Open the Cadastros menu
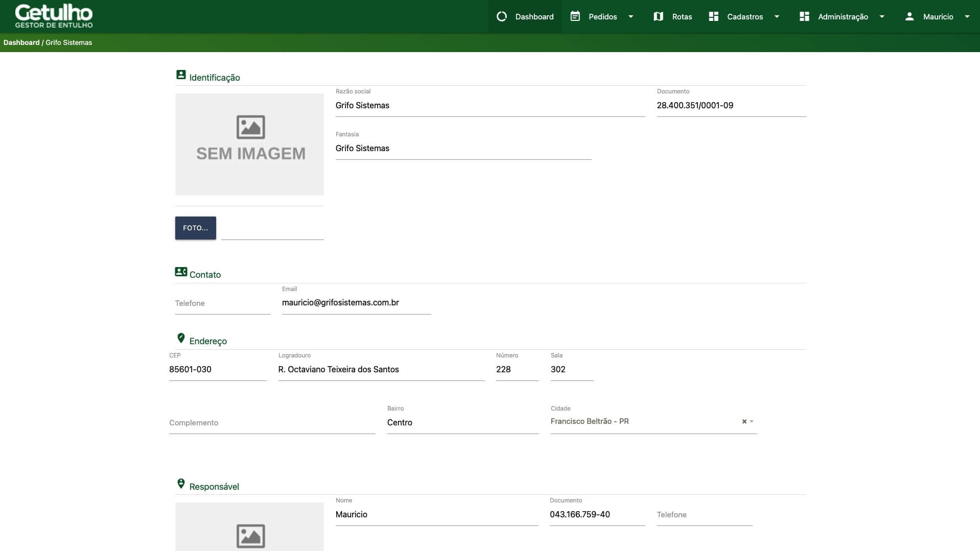This screenshot has height=551, width=980. [x=744, y=16]
